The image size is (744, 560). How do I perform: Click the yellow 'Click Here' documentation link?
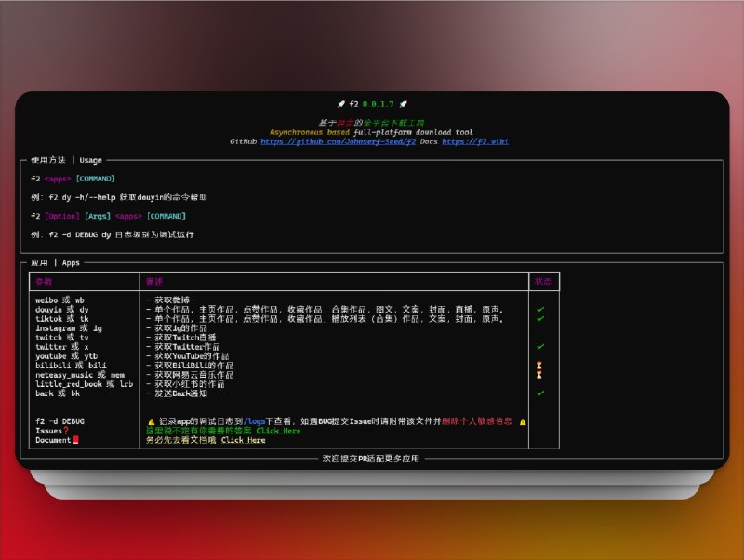click(x=243, y=440)
